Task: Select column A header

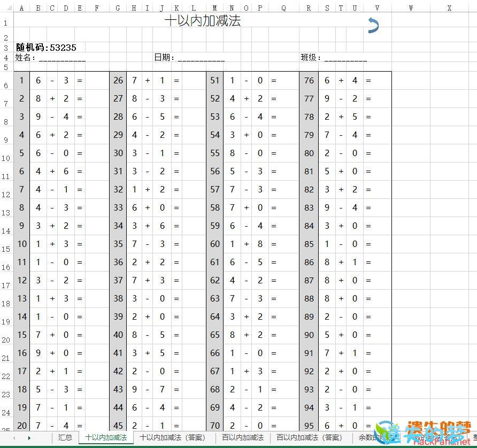Action: coord(21,8)
